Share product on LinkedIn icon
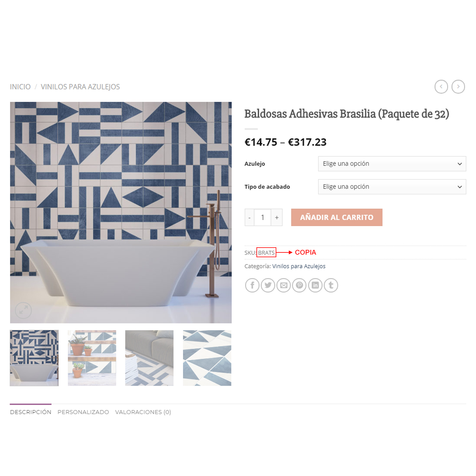The width and height of the screenshot is (476, 476). (315, 285)
